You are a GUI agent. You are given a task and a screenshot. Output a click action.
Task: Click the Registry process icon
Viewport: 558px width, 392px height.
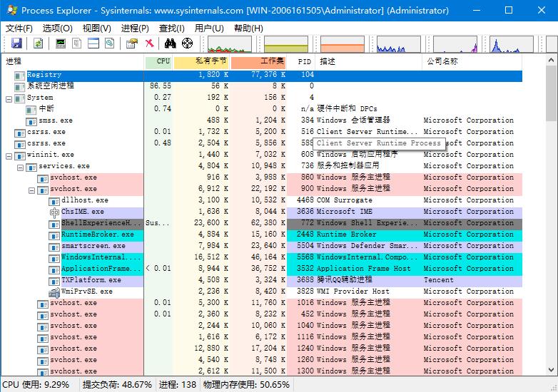point(19,76)
